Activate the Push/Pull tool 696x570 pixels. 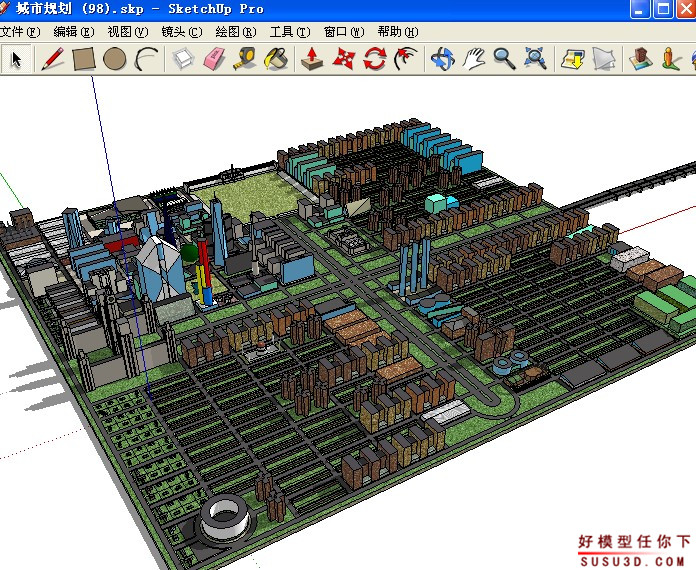point(312,59)
